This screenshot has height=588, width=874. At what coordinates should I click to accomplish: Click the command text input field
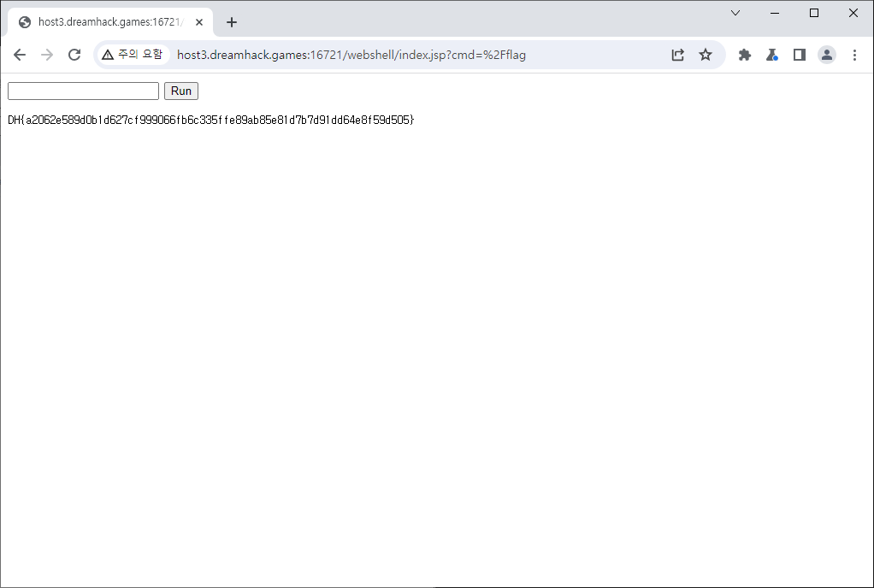pos(83,91)
